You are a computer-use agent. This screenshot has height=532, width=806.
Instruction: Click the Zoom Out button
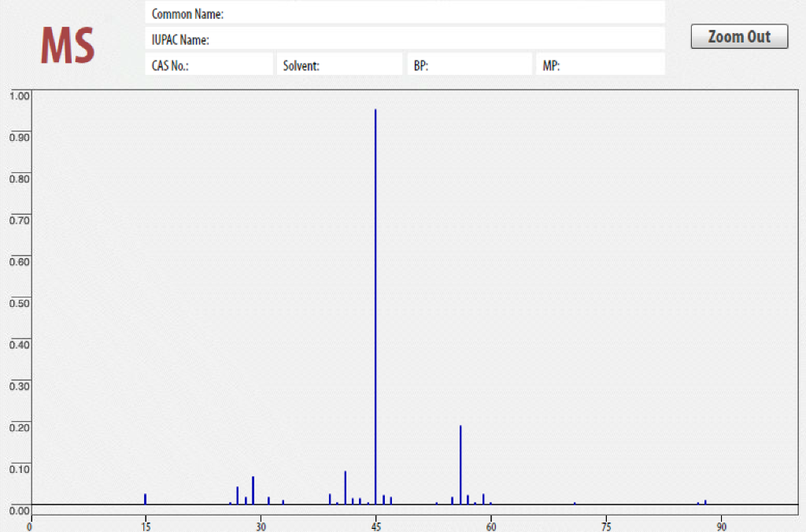coord(738,36)
